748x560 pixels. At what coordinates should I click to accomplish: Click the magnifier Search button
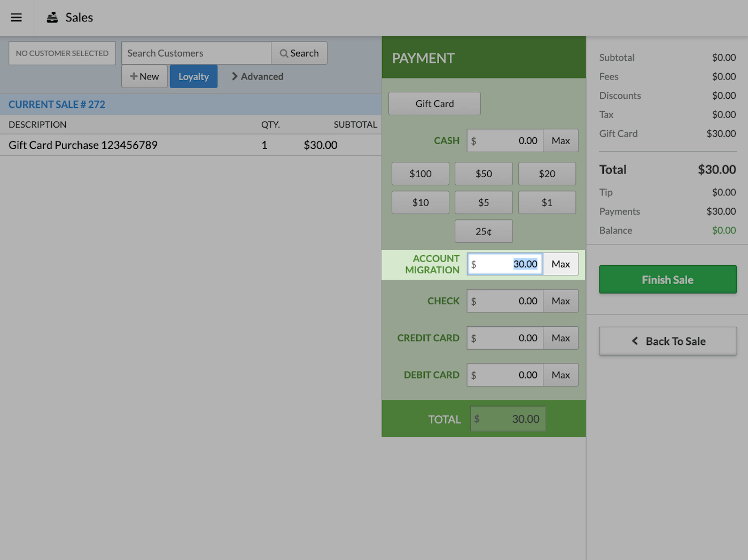[x=299, y=53]
